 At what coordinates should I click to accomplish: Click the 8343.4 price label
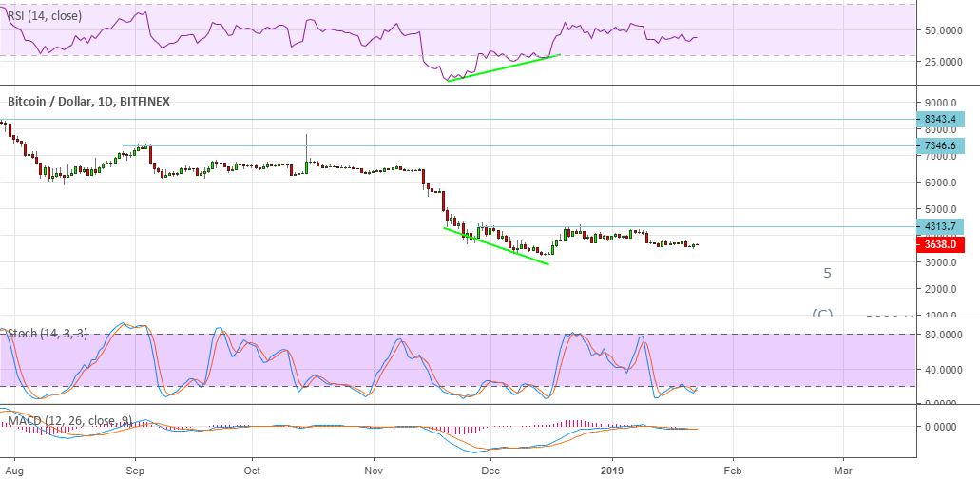pyautogui.click(x=939, y=120)
